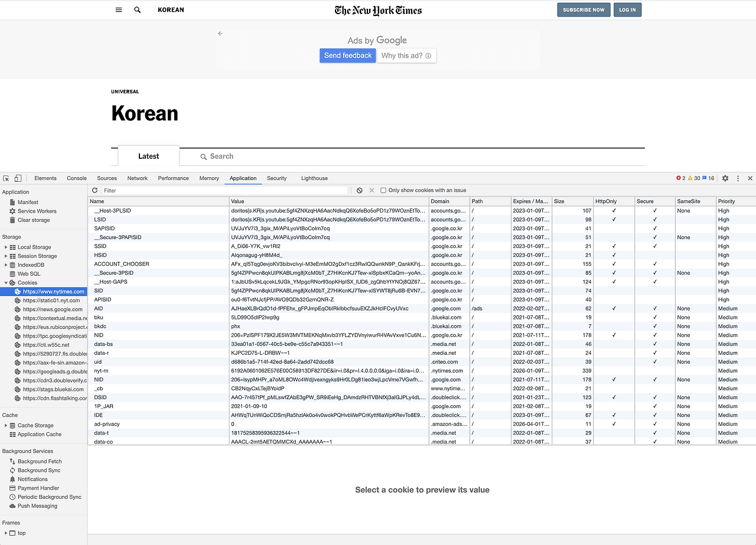Expand the Local Storage tree
This screenshot has height=545, width=756.
(x=6, y=247)
